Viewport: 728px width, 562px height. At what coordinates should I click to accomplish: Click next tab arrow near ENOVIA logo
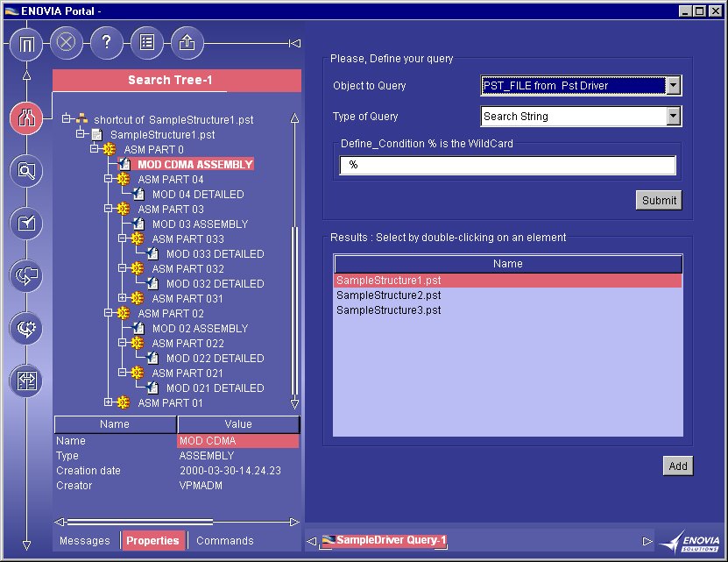pyautogui.click(x=647, y=541)
